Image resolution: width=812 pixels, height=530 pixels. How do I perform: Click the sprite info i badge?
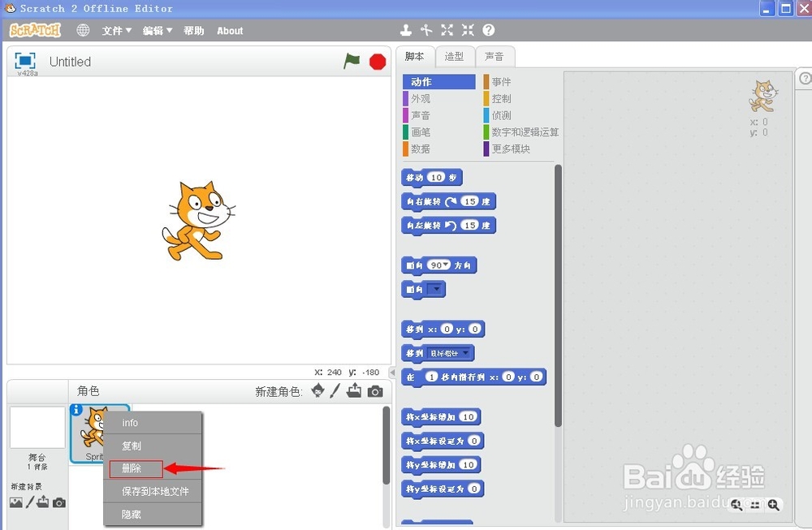click(76, 410)
